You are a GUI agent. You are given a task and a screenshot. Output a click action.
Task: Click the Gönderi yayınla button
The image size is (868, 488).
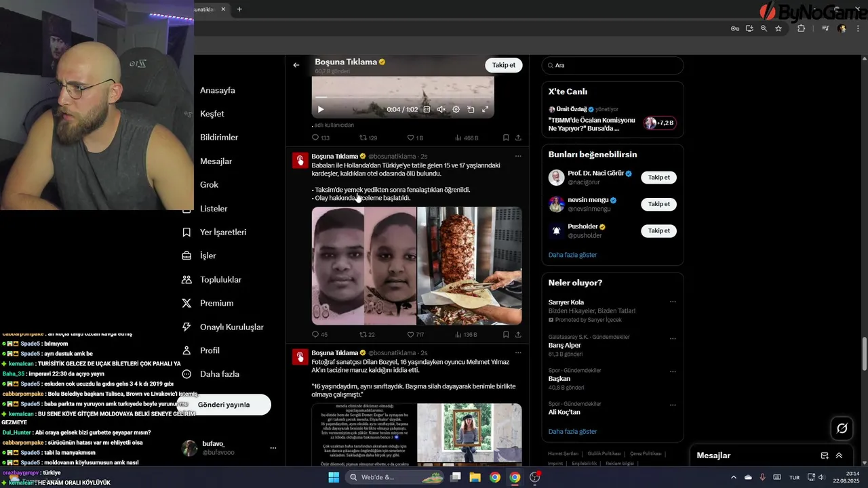click(x=224, y=405)
